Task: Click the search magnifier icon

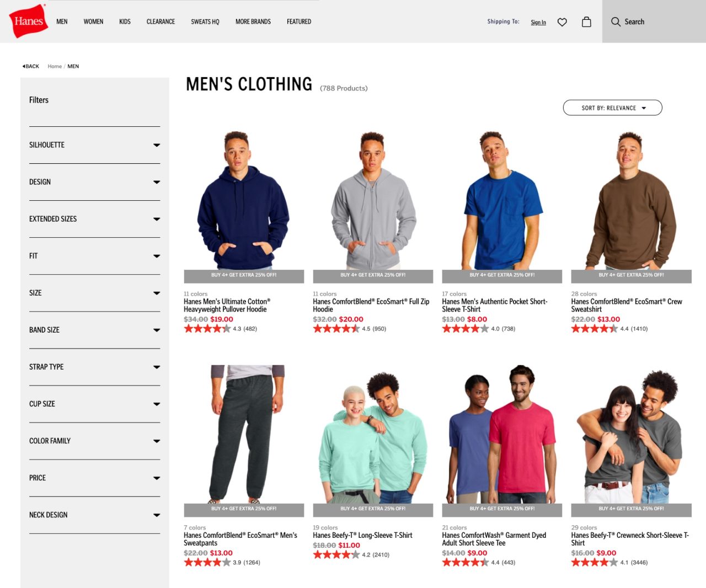Action: coord(616,22)
